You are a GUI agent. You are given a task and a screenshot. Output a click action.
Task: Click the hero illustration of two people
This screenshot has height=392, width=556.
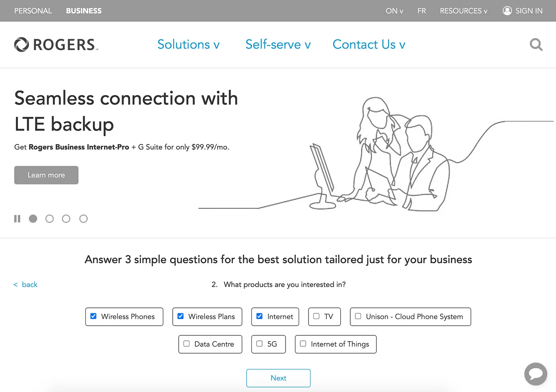click(376, 154)
